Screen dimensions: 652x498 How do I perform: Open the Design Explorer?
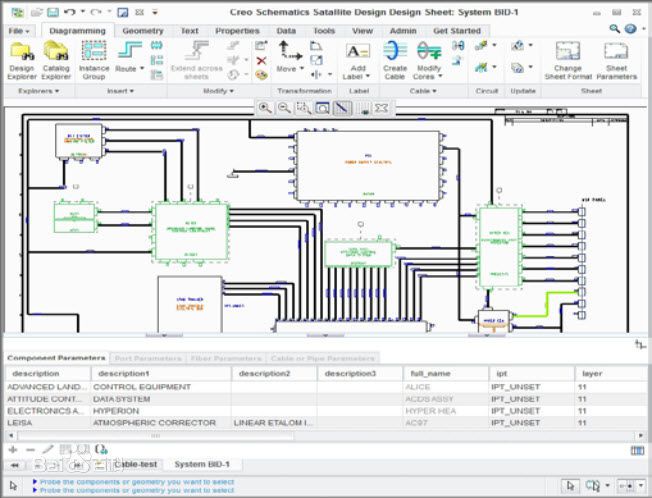pyautogui.click(x=22, y=60)
